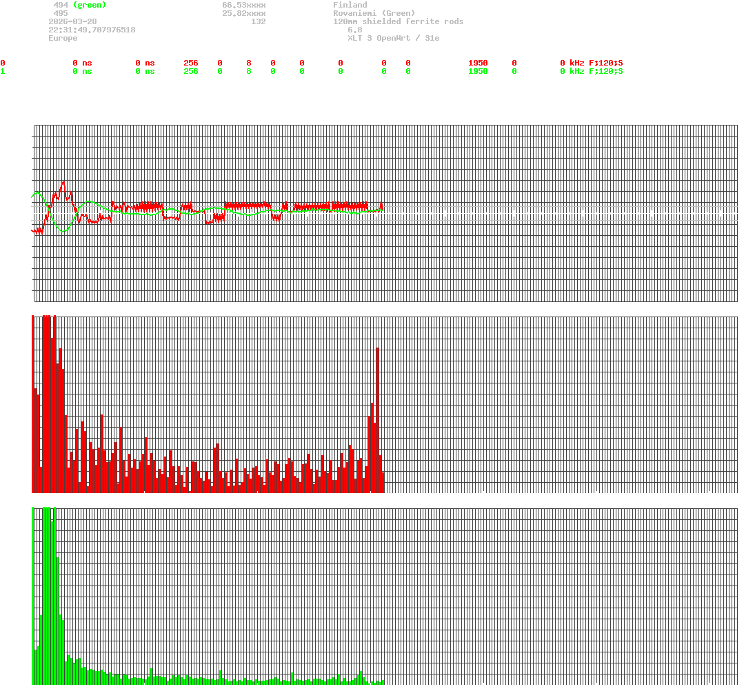755x700 pixels.
Task: Click the red 256 value
Action: tap(191, 63)
